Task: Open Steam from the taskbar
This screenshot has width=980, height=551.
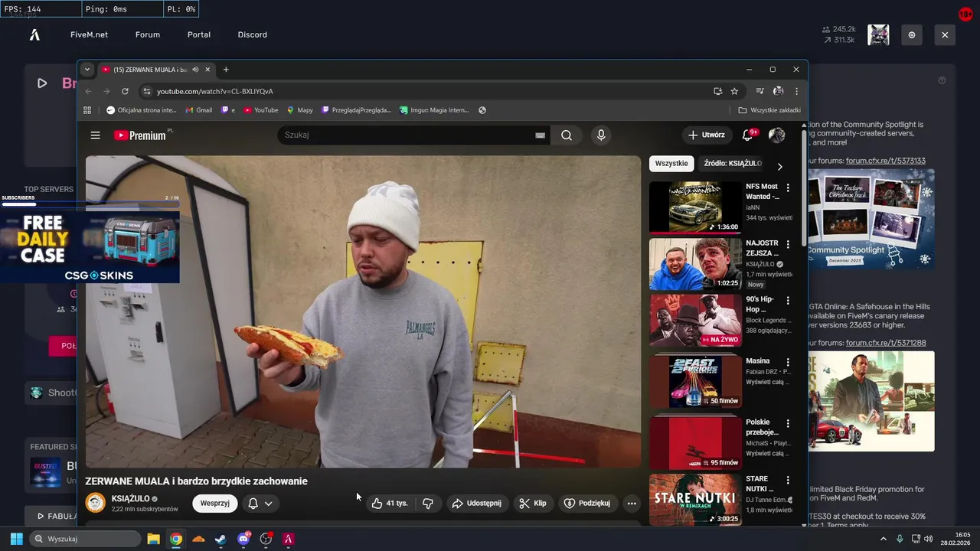Action: tap(220, 539)
